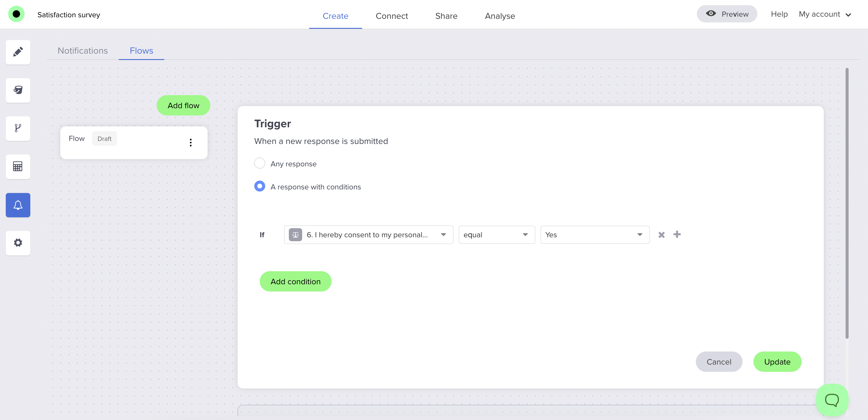This screenshot has height=420, width=868.
Task: Open the Notifications sub-tab
Action: coord(82,51)
